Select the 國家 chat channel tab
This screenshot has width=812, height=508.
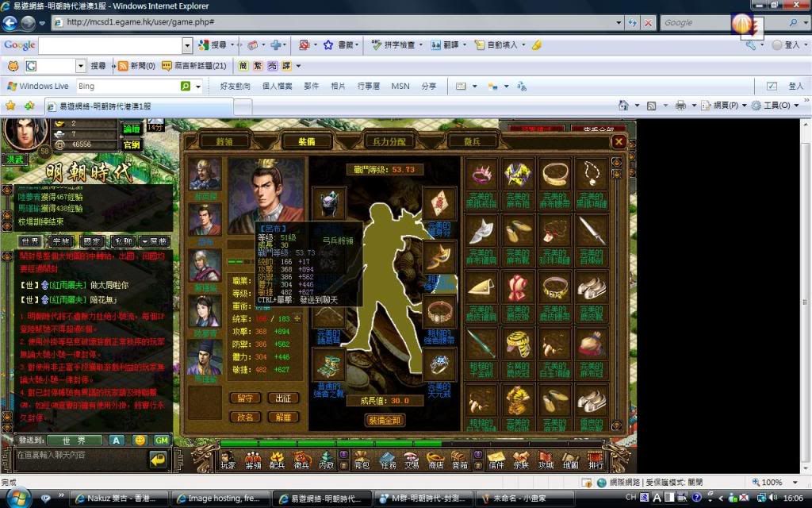pyautogui.click(x=92, y=241)
